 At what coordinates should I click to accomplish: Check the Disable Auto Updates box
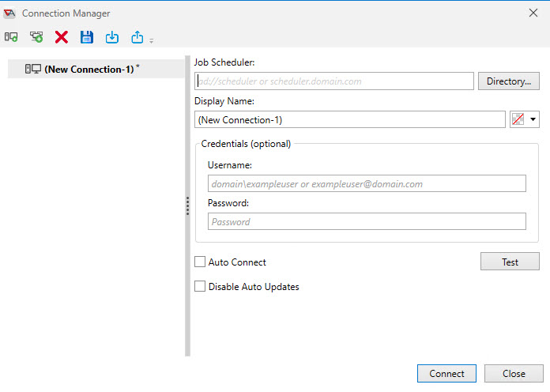200,287
